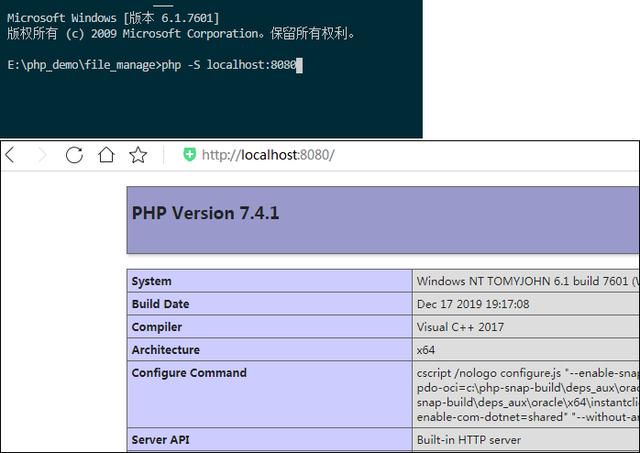This screenshot has width=640, height=453.
Task: Click the green security shield icon
Action: tap(189, 154)
